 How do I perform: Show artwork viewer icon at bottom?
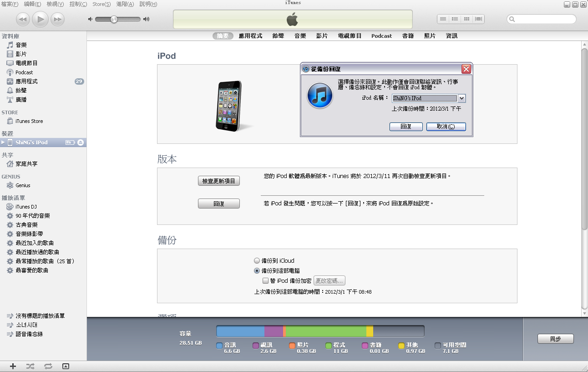tap(66, 366)
